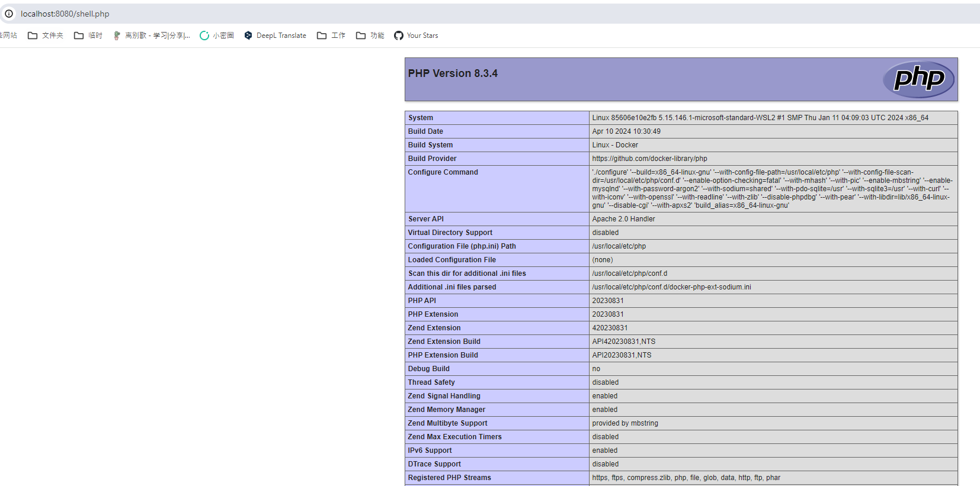This screenshot has width=980, height=486.
Task: Click the docker-php-ext-sodium.ini path text
Action: click(x=671, y=287)
